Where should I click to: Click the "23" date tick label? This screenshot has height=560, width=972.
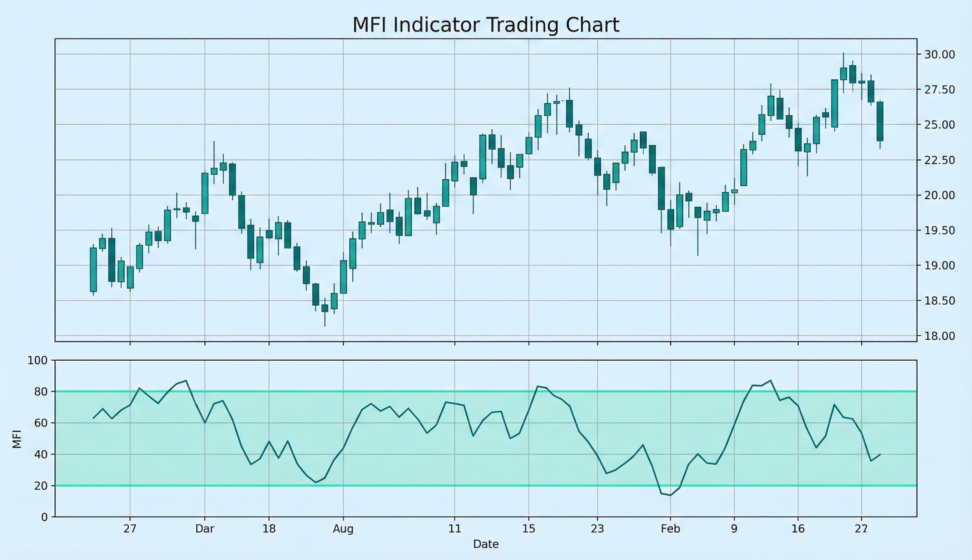click(597, 529)
